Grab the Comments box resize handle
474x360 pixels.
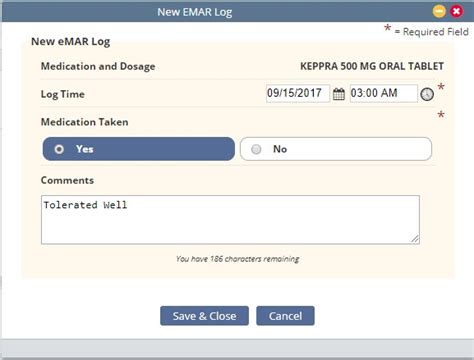415,239
